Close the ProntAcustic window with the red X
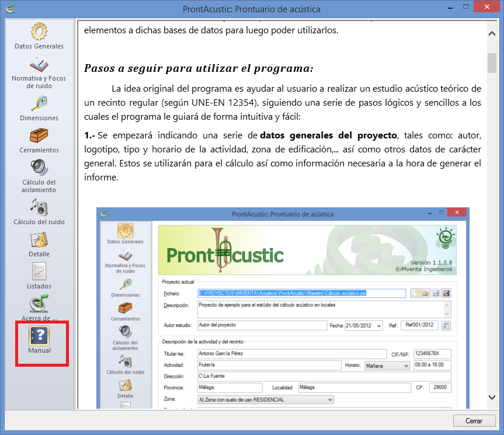Image resolution: width=504 pixels, height=435 pixels. 487,7
